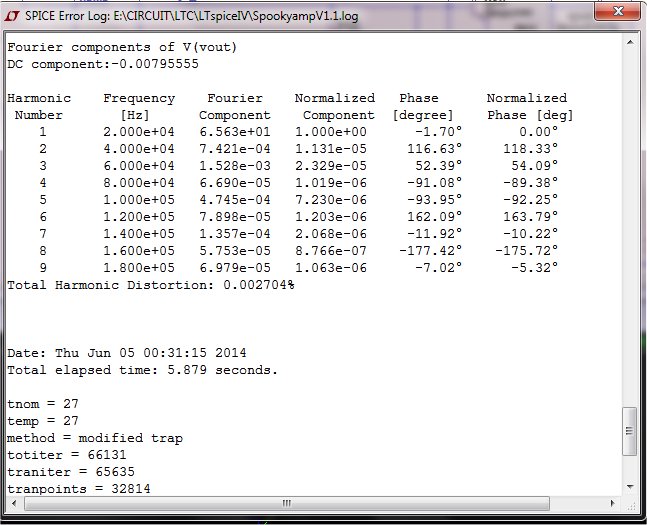Click Fourier component 7.421e-04
647x525 pixels.
[x=235, y=149]
